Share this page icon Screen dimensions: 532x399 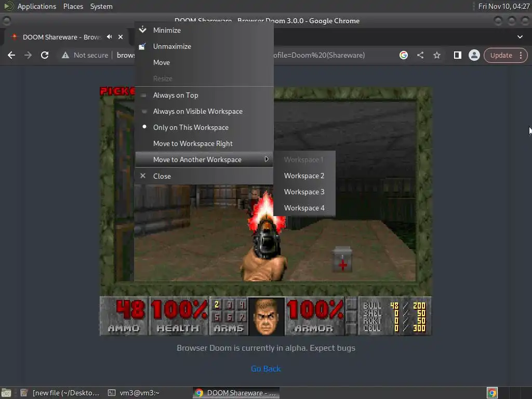click(x=420, y=55)
